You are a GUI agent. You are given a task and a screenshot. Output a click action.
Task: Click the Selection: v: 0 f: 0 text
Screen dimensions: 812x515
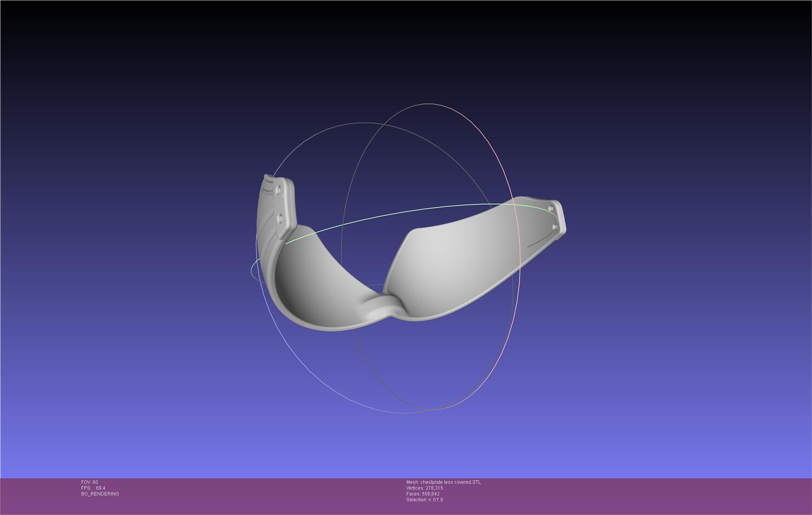pyautogui.click(x=424, y=500)
